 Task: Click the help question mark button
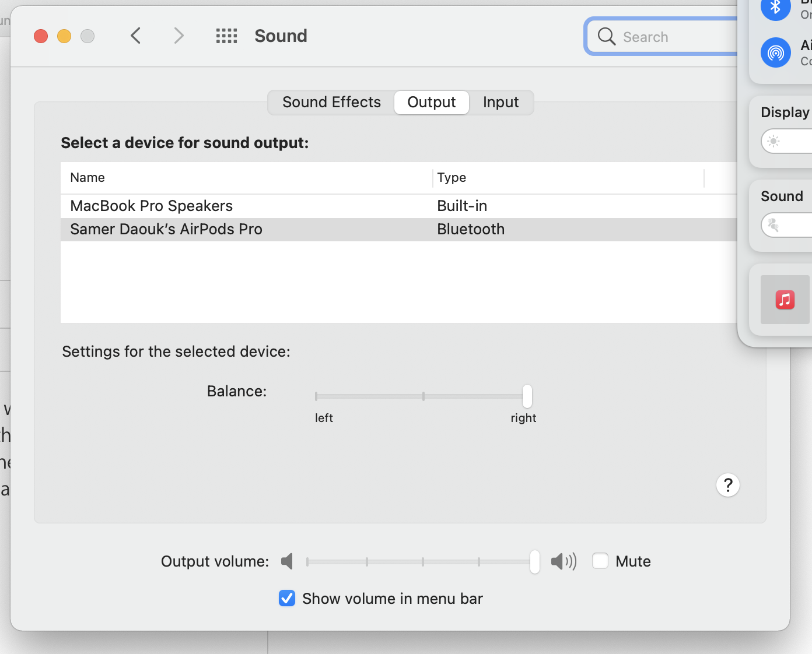tap(727, 485)
